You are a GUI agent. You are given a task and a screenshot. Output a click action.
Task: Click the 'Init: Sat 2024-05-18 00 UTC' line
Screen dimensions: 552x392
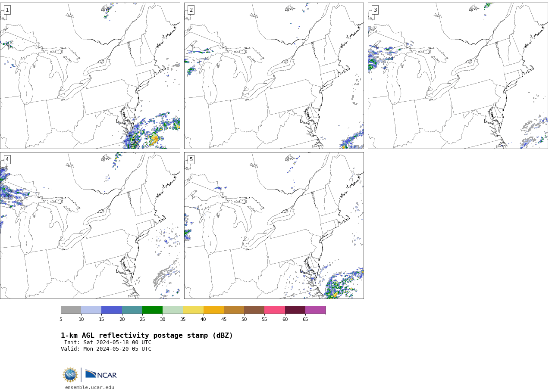[x=108, y=343]
